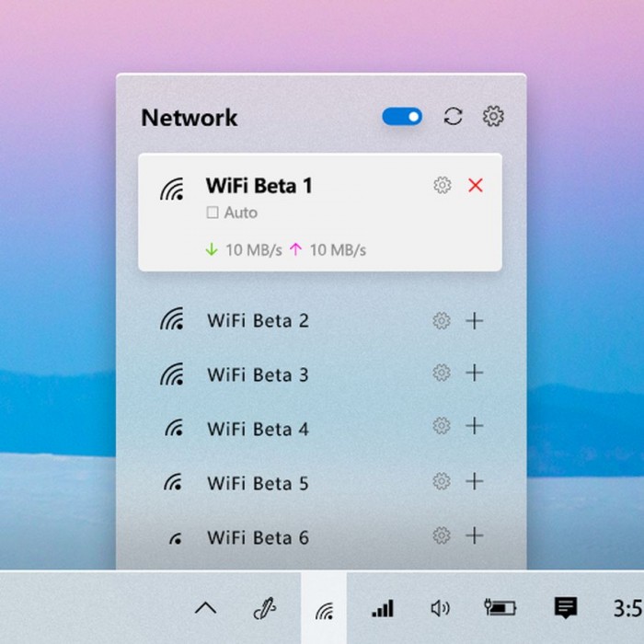
Task: Open settings gear for WiFi Beta 2
Action: point(442,321)
